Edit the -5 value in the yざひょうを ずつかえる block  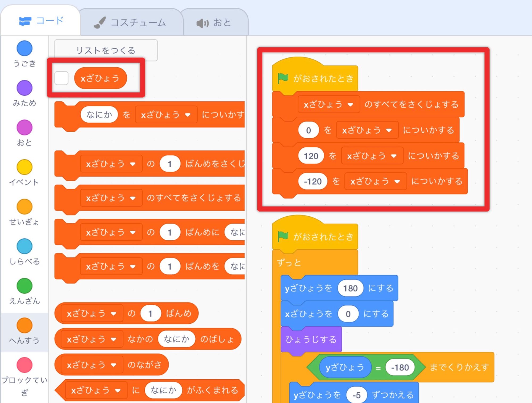[x=357, y=395]
